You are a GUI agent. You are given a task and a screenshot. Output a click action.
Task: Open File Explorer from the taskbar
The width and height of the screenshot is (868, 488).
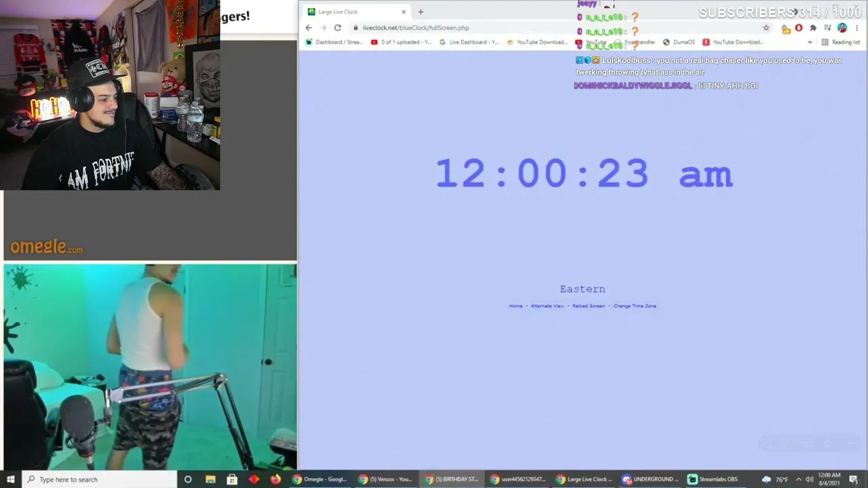[210, 479]
